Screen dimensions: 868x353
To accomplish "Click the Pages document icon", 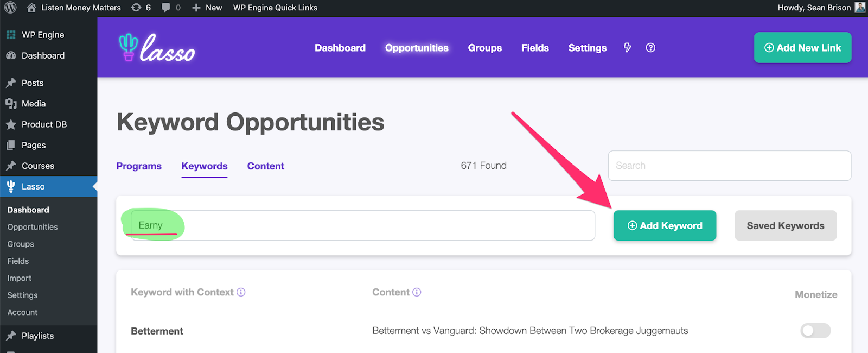I will [11, 145].
